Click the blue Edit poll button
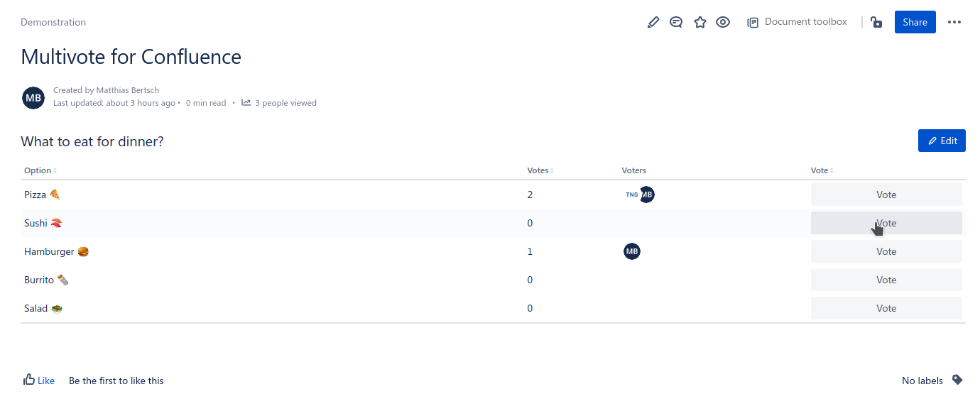980x399 pixels. tap(942, 141)
